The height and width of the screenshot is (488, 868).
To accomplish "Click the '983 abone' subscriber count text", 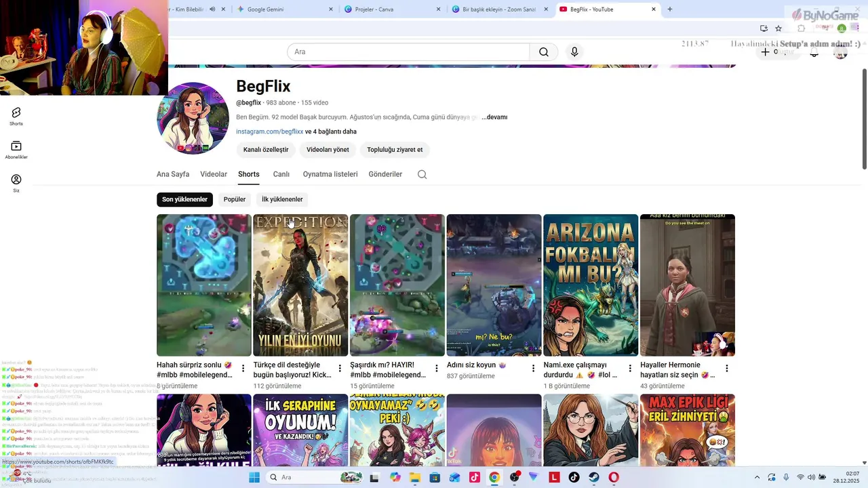I will pyautogui.click(x=281, y=103).
